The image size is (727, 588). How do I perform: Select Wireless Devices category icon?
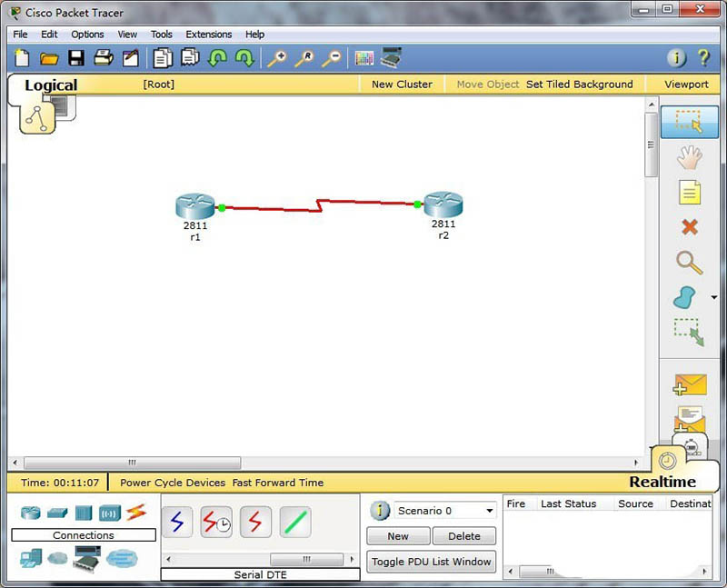point(110,513)
